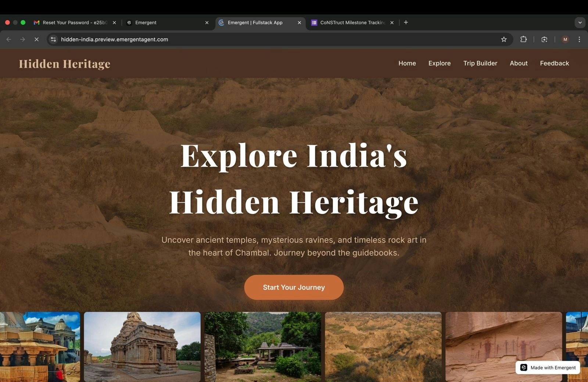Viewport: 588px width, 382px height.
Task: Open the Trip Builder page
Action: (x=480, y=63)
